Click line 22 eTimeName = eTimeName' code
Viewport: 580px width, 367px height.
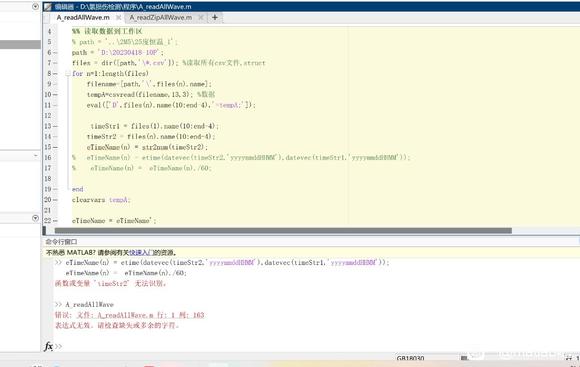(114, 221)
